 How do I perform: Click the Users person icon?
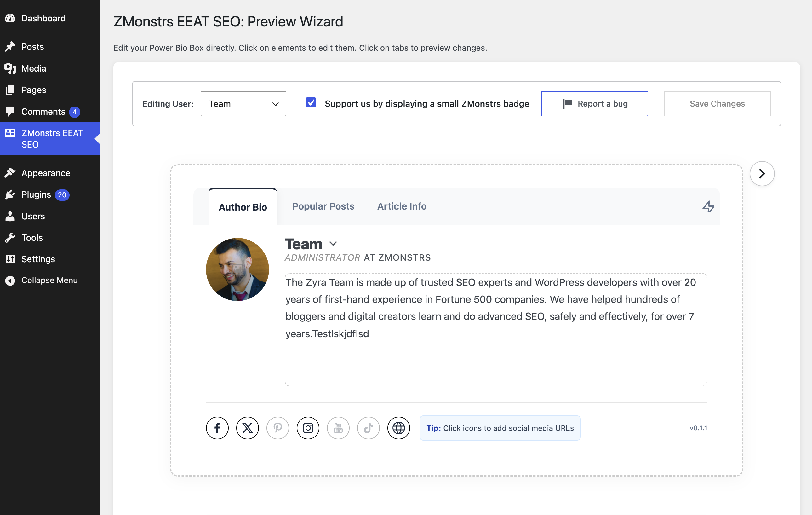10,216
